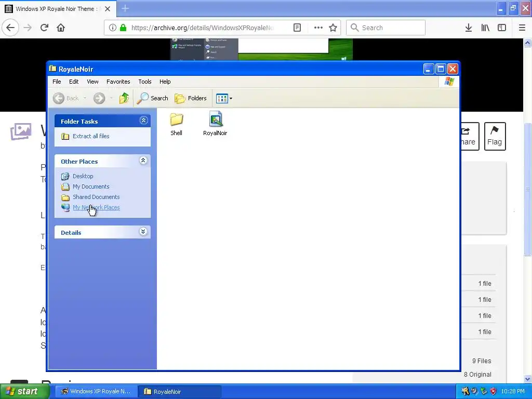This screenshot has height=399, width=532.
Task: Click the green padlock security icon
Action: click(123, 28)
